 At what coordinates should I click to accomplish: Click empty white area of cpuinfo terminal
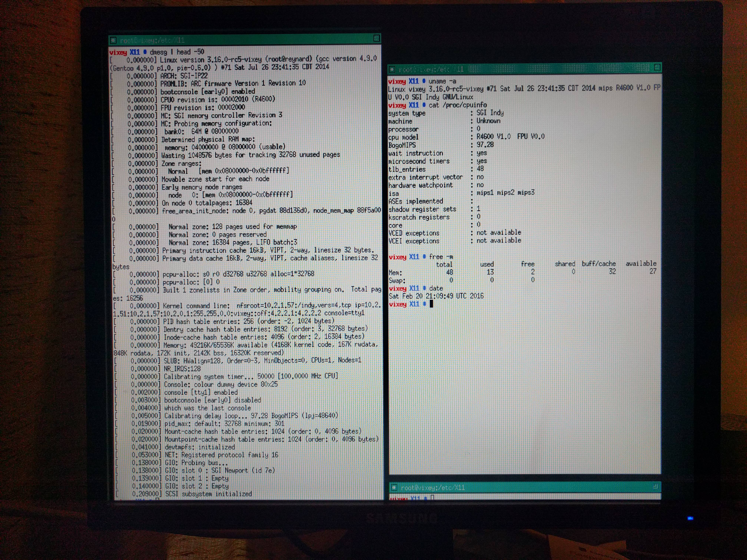click(523, 388)
